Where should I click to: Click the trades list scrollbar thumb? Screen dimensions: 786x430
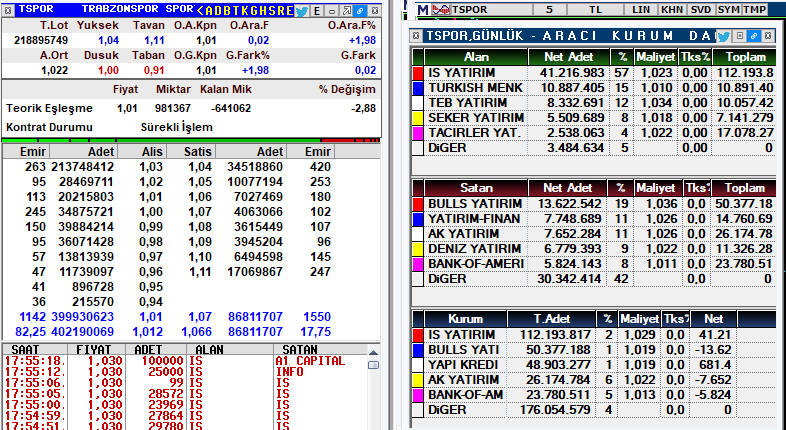373,365
